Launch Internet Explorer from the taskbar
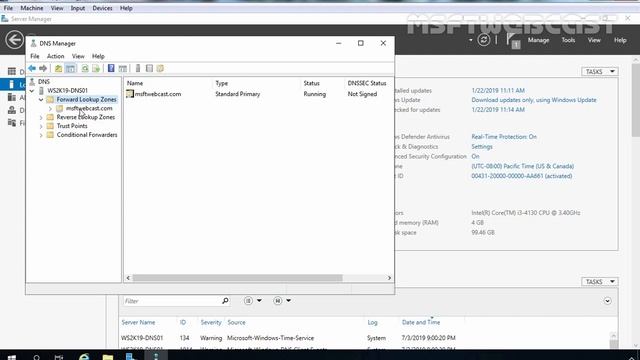The image size is (640, 360). tap(84, 356)
